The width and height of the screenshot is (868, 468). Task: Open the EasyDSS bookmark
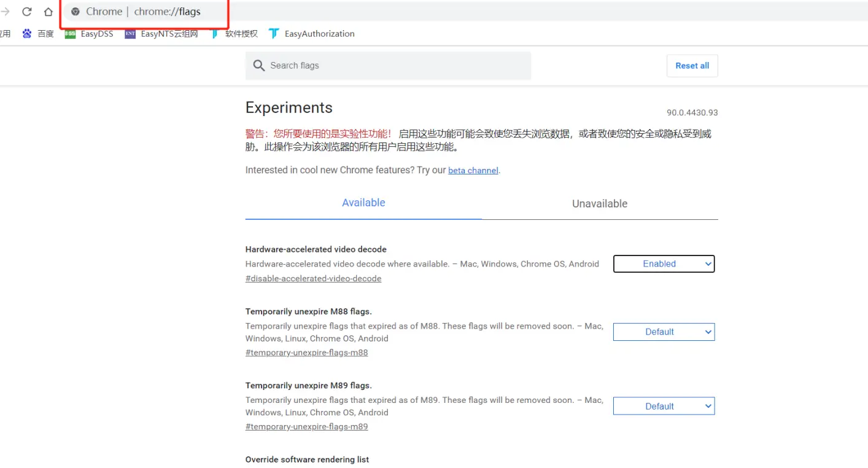[x=90, y=34]
